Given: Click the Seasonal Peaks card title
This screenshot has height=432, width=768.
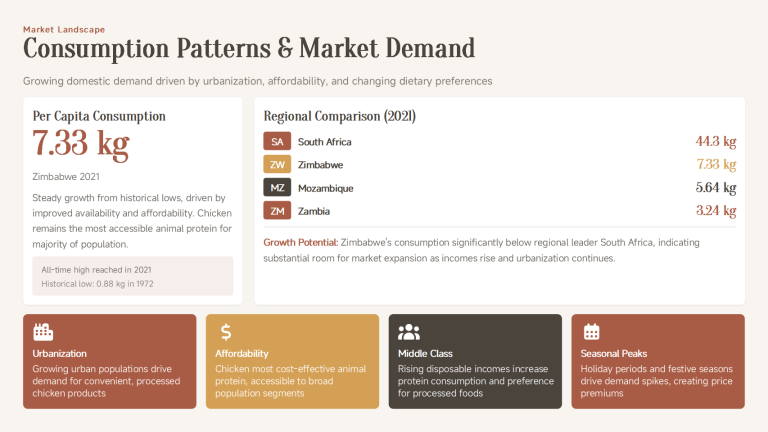Looking at the screenshot, I should pos(614,354).
